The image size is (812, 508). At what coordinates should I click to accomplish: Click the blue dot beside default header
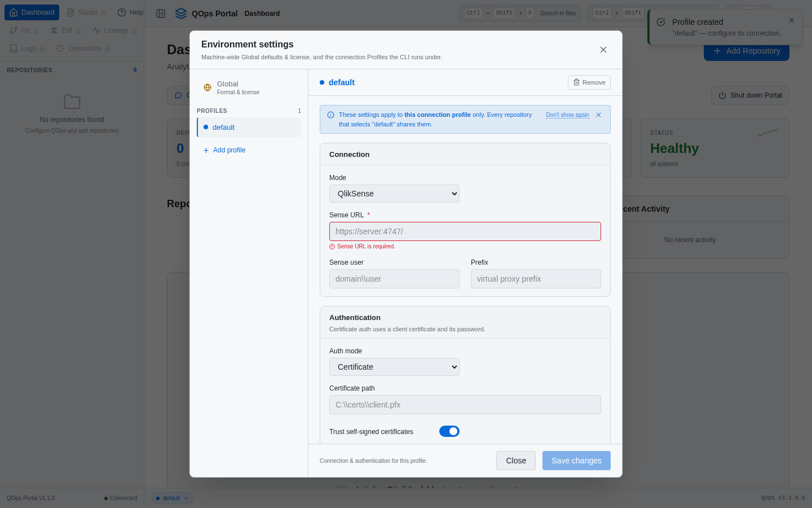coord(322,82)
